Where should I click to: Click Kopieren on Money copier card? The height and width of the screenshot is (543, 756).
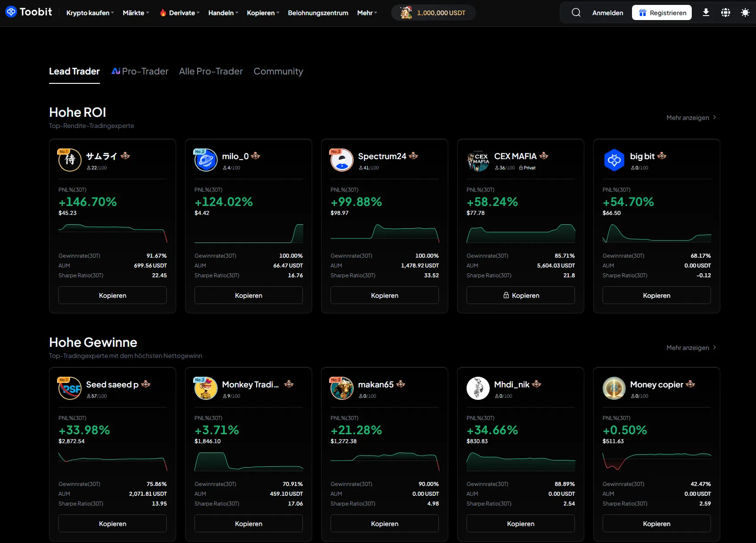[x=657, y=523]
